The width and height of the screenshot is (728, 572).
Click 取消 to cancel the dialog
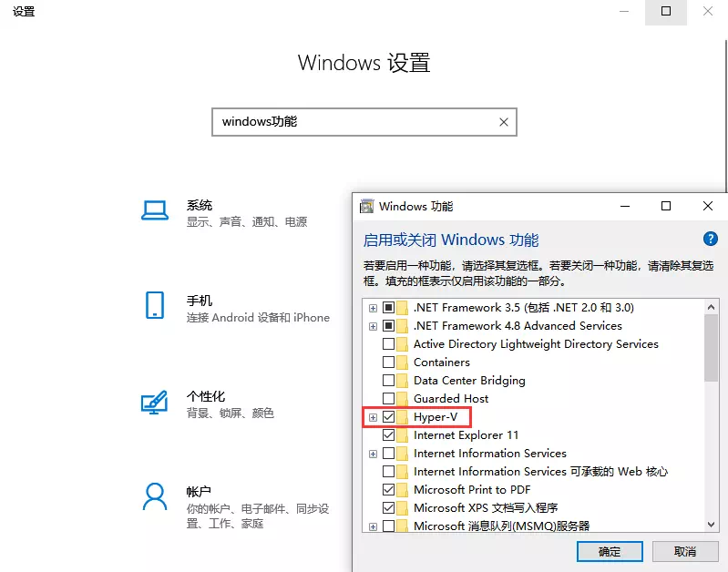click(x=685, y=552)
